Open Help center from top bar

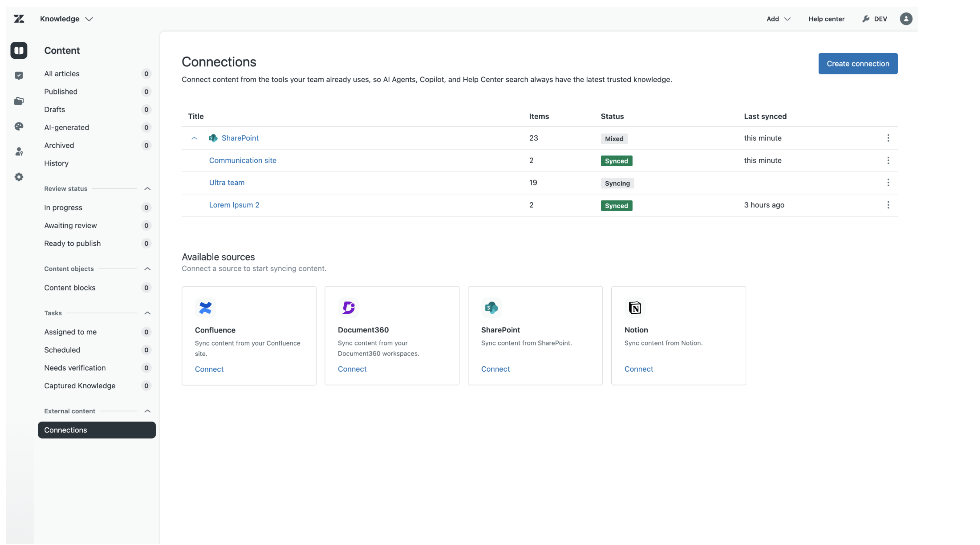tap(826, 19)
